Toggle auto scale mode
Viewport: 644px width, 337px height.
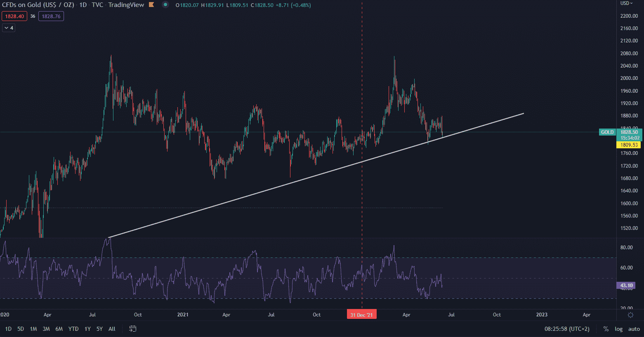(x=634, y=329)
